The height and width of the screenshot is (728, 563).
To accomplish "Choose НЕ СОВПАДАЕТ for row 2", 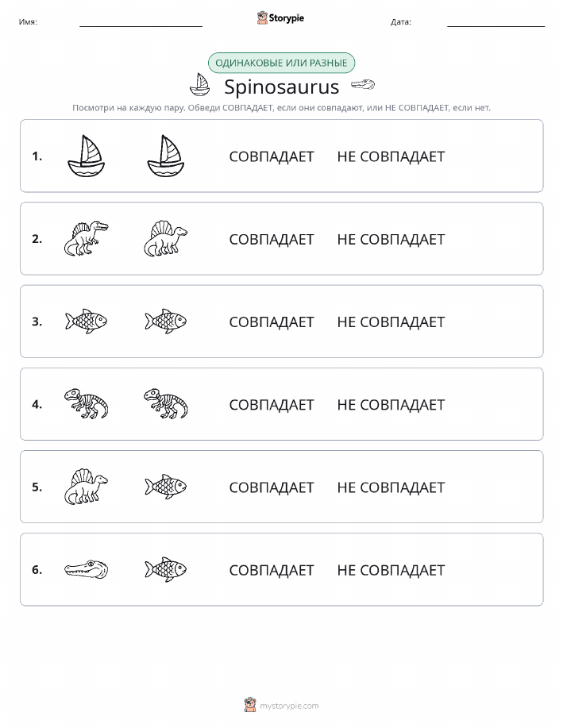I will point(391,240).
